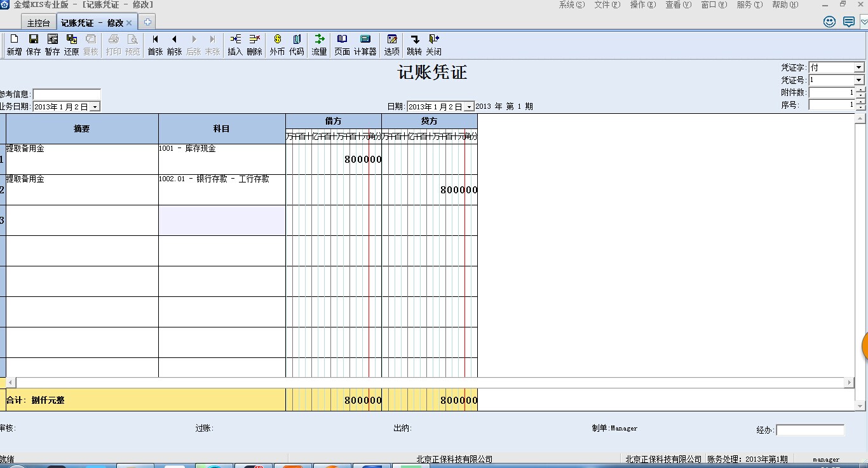Screen dimensions: 868x468
Task: Open voucher options with 选项
Action: pos(392,43)
